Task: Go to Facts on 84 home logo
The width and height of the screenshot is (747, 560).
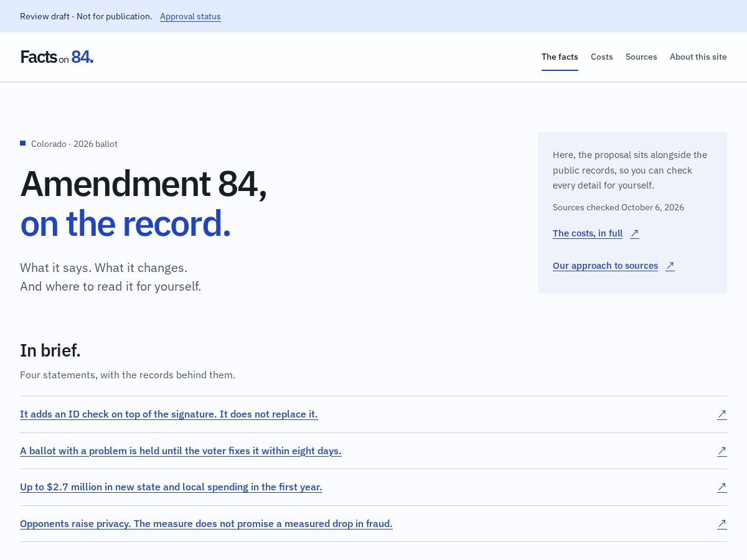Action: (x=57, y=57)
